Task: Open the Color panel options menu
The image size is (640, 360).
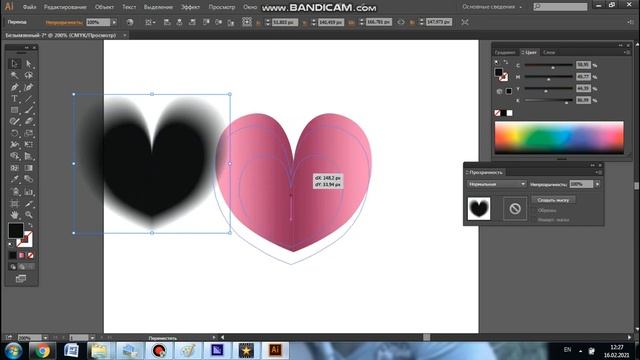Action: tap(626, 52)
